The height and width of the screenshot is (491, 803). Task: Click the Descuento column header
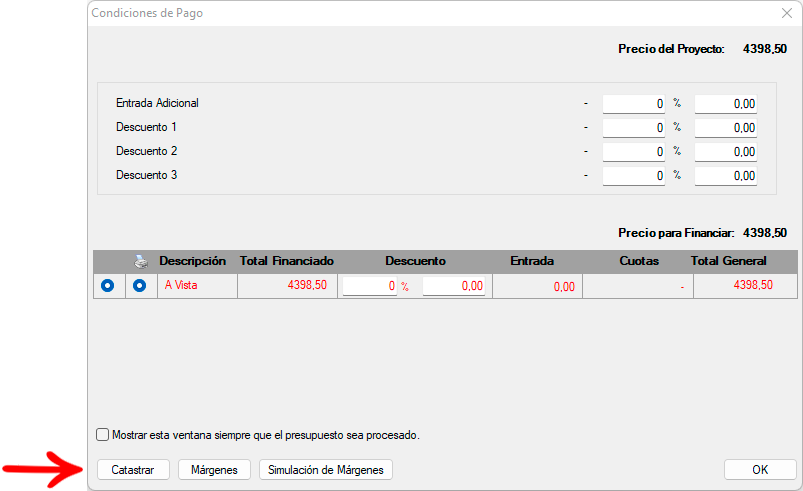click(415, 261)
